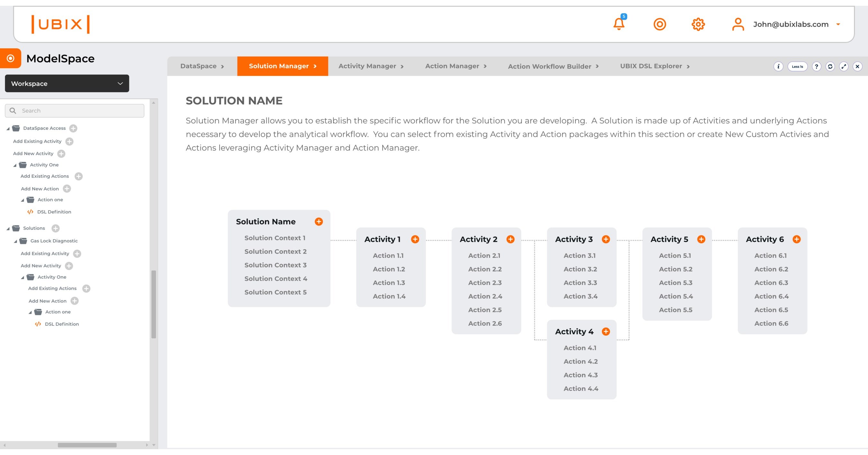Click Add New Activity under Gas Lock Diagnostic
868x455 pixels.
[41, 266]
